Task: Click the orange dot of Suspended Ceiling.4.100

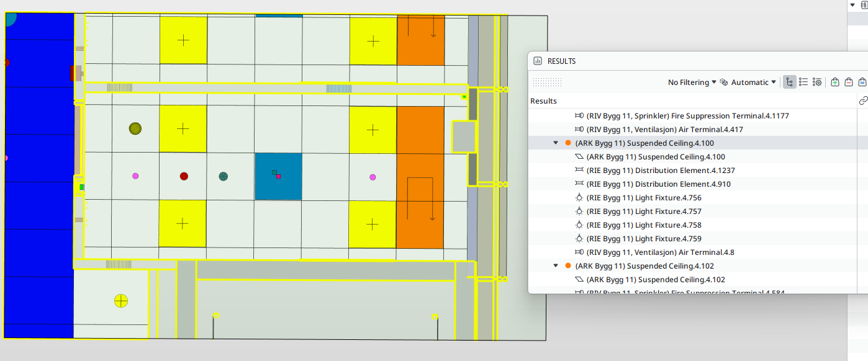Action: [x=567, y=143]
